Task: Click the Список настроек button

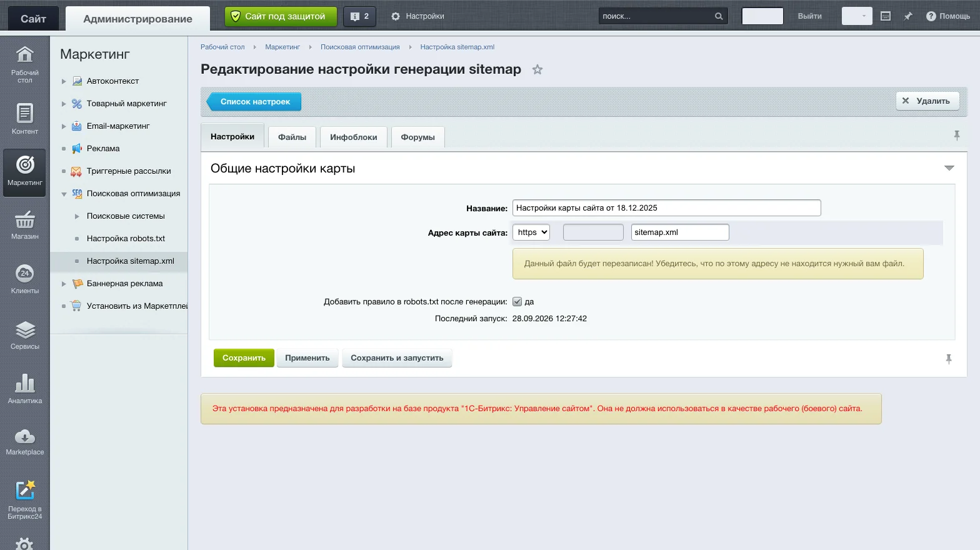Action: (253, 102)
